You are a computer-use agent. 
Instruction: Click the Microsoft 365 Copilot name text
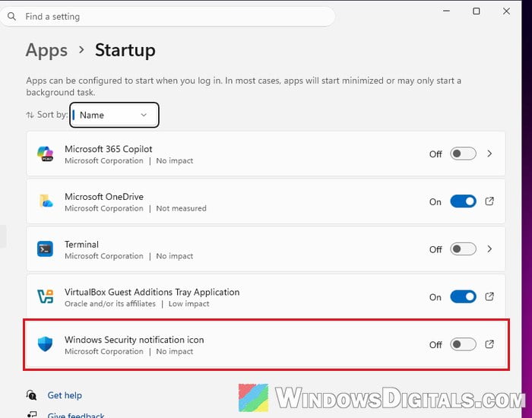pyautogui.click(x=108, y=149)
